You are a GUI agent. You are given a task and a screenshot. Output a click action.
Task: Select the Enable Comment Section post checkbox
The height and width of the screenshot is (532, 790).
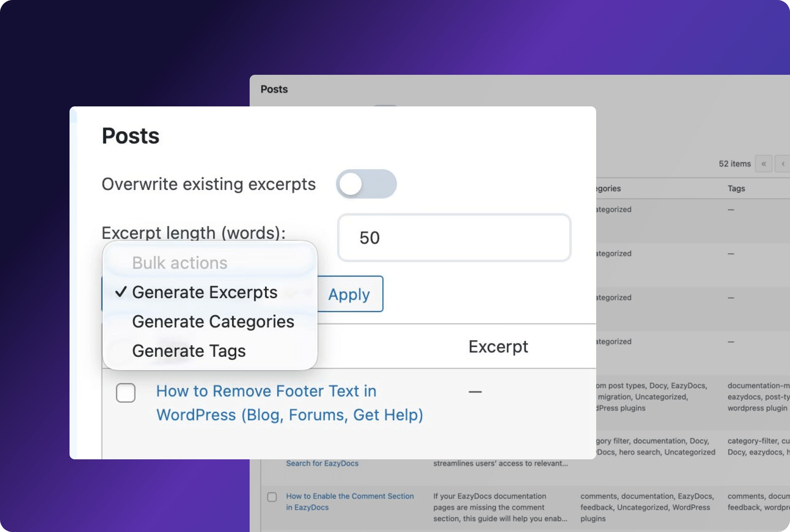pyautogui.click(x=272, y=497)
